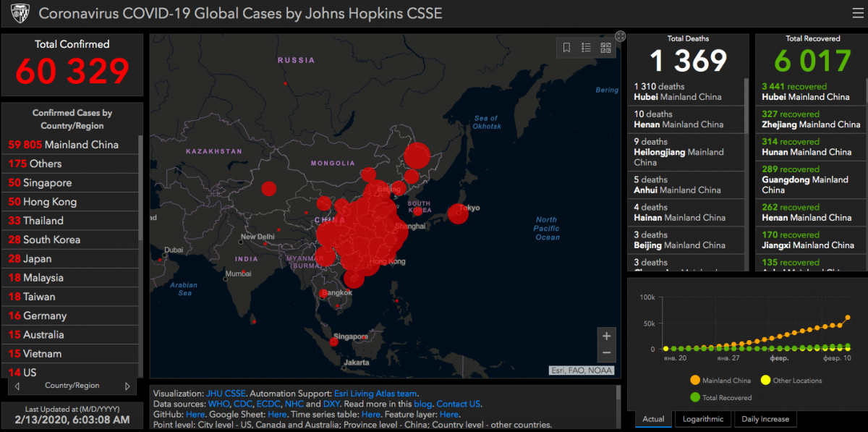Select '18 Malaysia' row
Screen dimensions: 868x432
[x=71, y=278]
